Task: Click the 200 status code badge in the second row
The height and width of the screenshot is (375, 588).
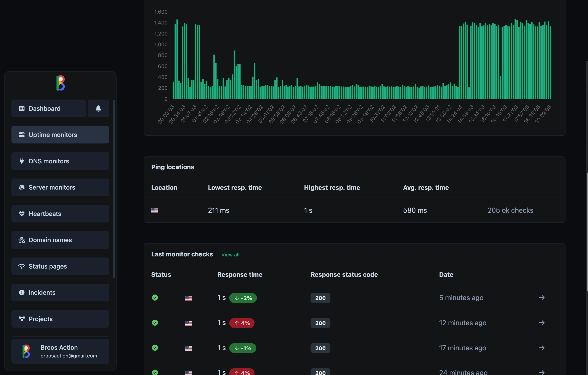Action: coord(320,323)
